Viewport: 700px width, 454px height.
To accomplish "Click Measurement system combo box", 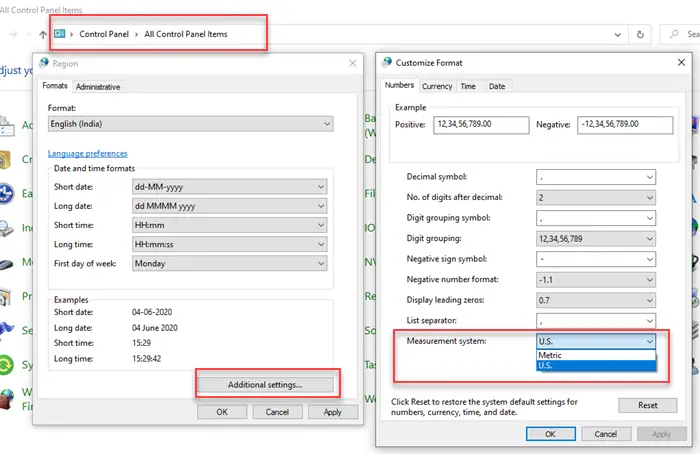I will [x=596, y=342].
